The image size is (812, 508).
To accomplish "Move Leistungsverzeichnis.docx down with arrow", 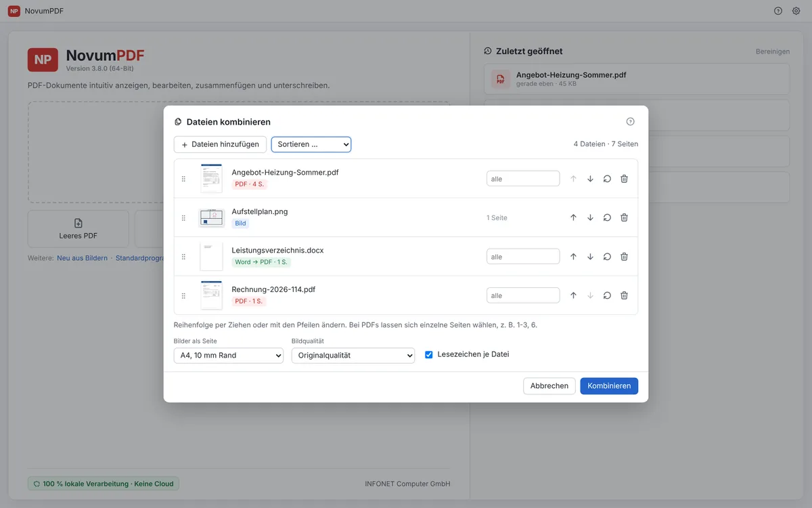I will 590,257.
